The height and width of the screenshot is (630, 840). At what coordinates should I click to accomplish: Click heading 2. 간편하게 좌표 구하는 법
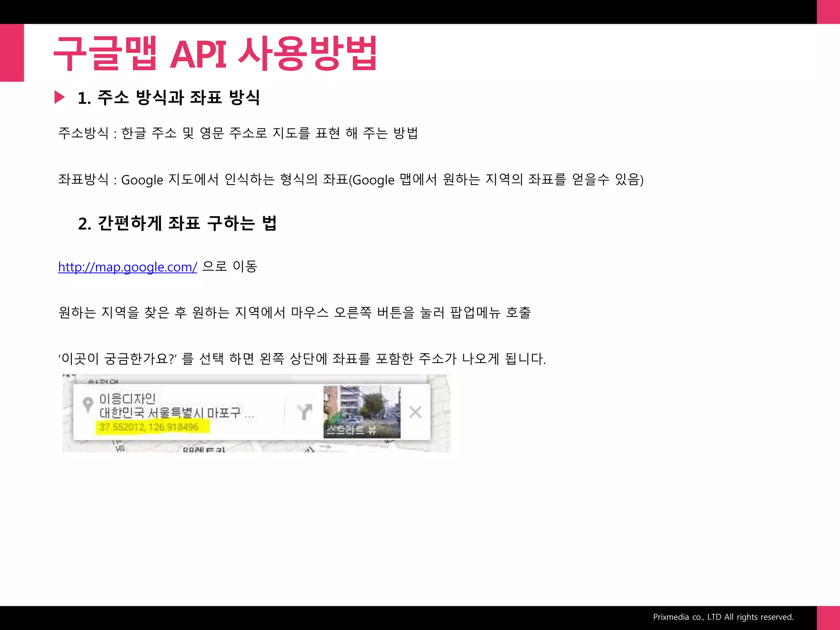pos(177,224)
